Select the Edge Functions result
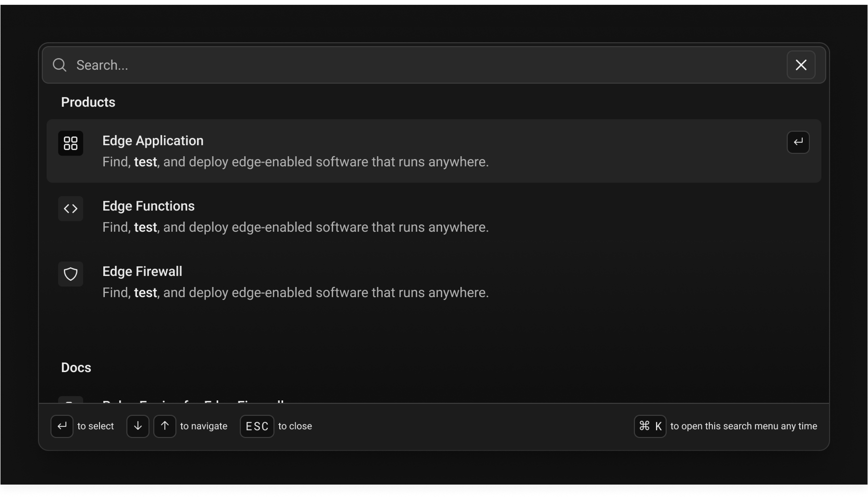Image resolution: width=868 pixels, height=499 pixels. pyautogui.click(x=148, y=206)
